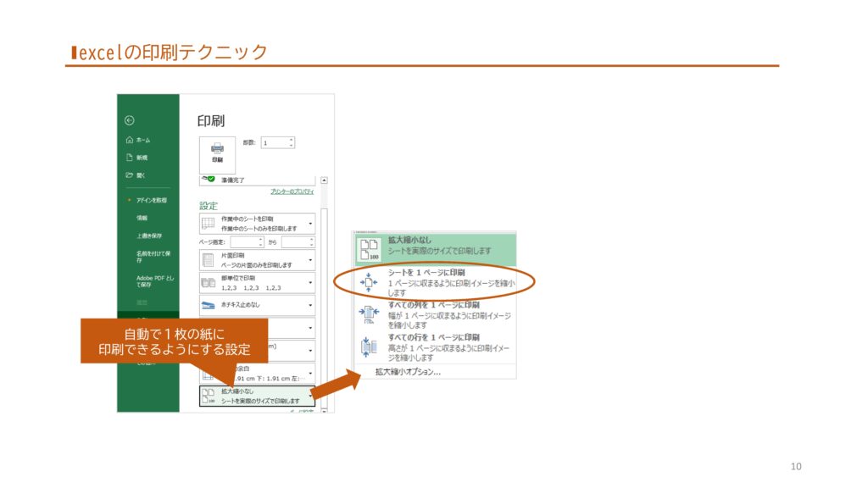The height and width of the screenshot is (488, 868).
Task: Click the ホーム house icon in the sidebar
Action: coord(129,140)
